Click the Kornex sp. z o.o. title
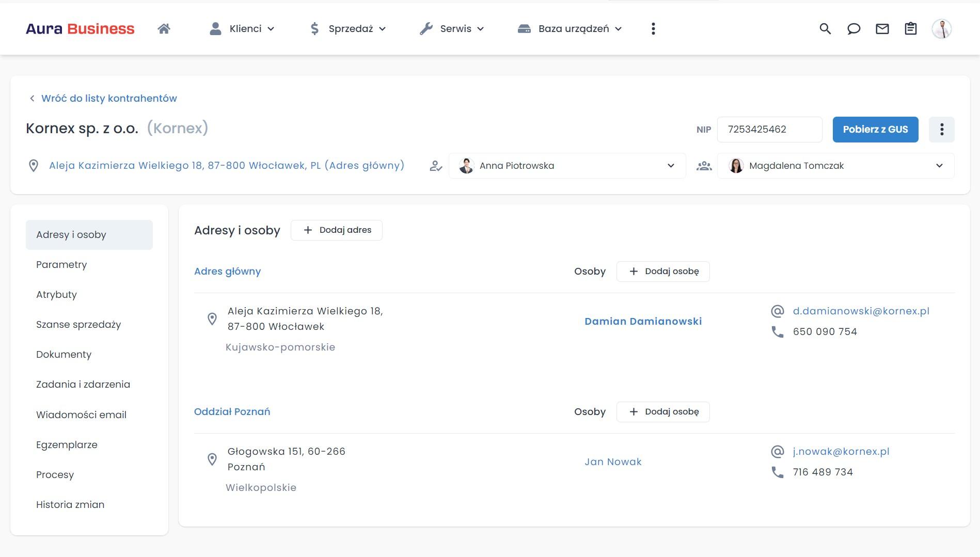Image resolution: width=980 pixels, height=557 pixels. [x=82, y=128]
